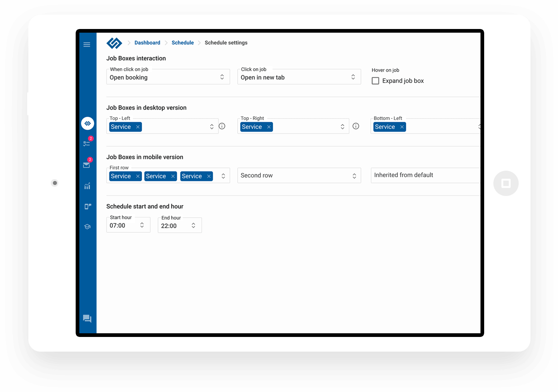Click the company logo in the header
Viewport: 558px width, 392px height.
[114, 43]
